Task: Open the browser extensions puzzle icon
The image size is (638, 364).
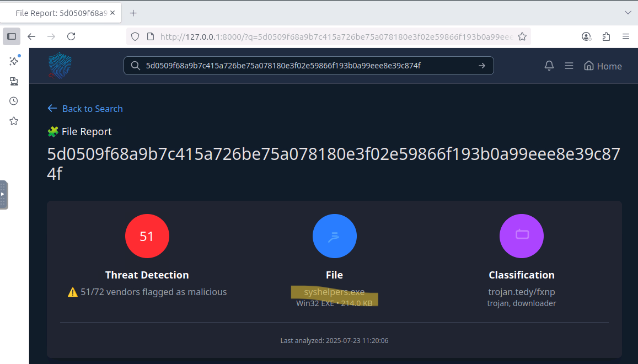Action: [606, 36]
